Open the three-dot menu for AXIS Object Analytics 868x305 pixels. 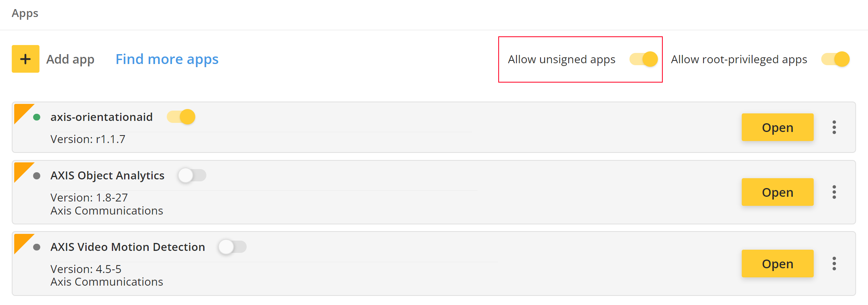click(834, 192)
